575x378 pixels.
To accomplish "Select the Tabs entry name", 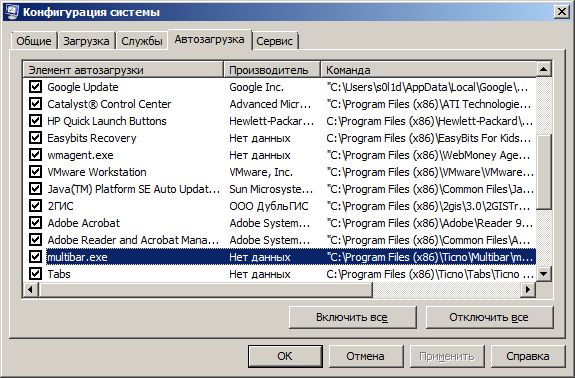I will pyautogui.click(x=59, y=274).
